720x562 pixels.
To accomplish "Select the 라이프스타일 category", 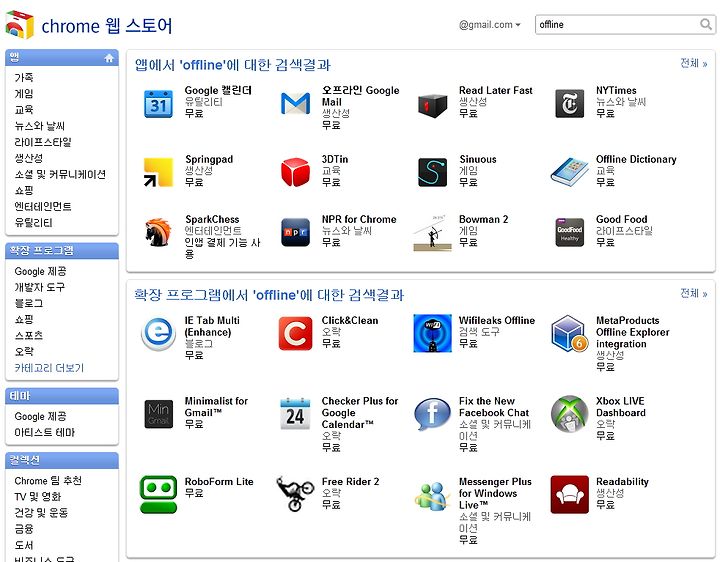I will point(43,142).
